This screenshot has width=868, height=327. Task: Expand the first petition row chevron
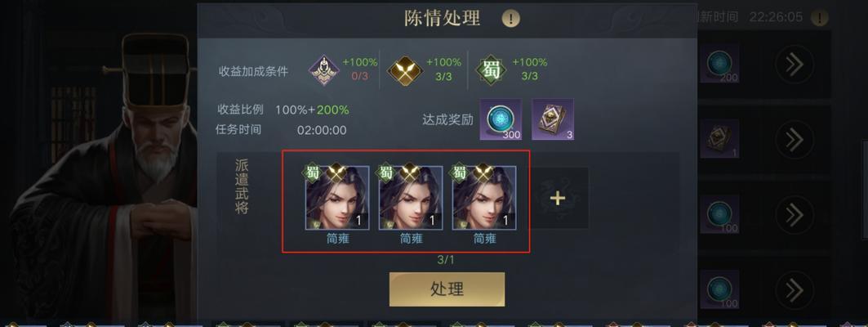pyautogui.click(x=795, y=65)
